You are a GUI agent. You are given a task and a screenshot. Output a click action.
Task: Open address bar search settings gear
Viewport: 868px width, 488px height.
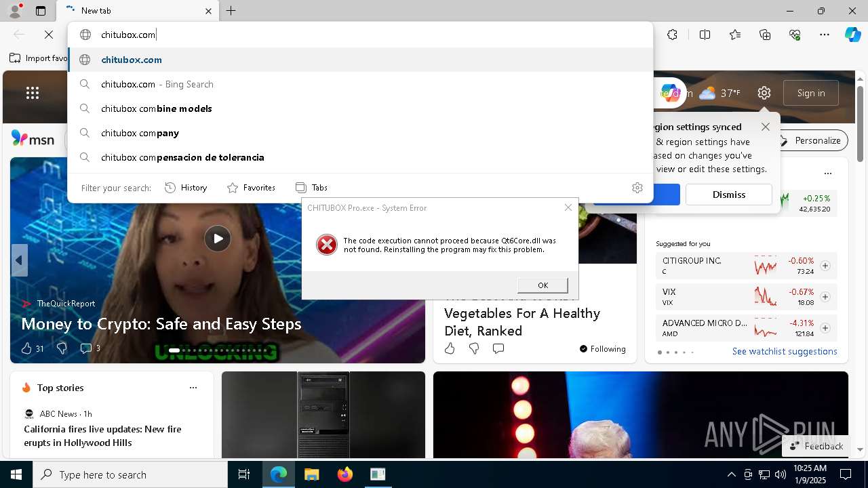pyautogui.click(x=637, y=188)
